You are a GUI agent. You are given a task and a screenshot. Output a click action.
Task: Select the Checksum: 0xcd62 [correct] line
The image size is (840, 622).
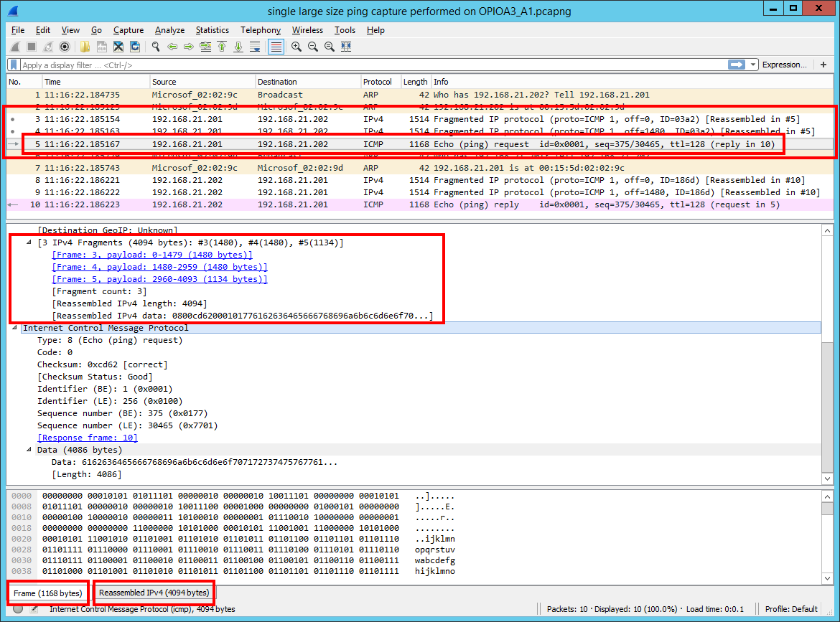pyautogui.click(x=103, y=364)
